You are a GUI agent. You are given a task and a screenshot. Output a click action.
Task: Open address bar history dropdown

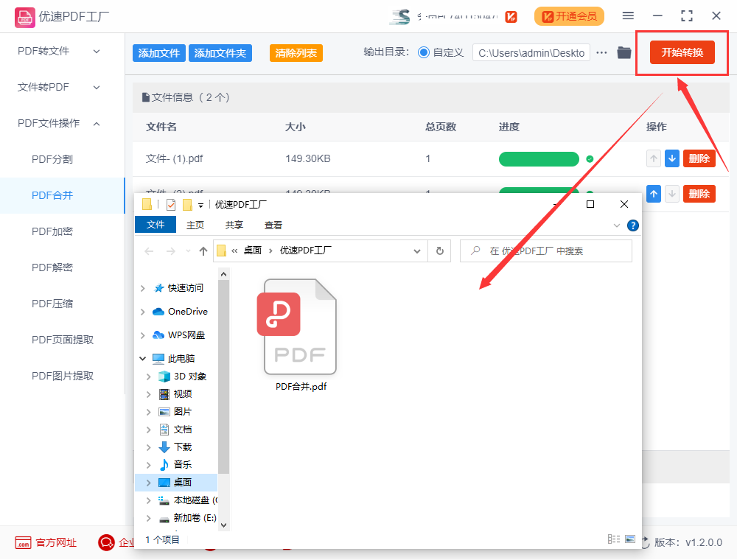[x=417, y=251]
